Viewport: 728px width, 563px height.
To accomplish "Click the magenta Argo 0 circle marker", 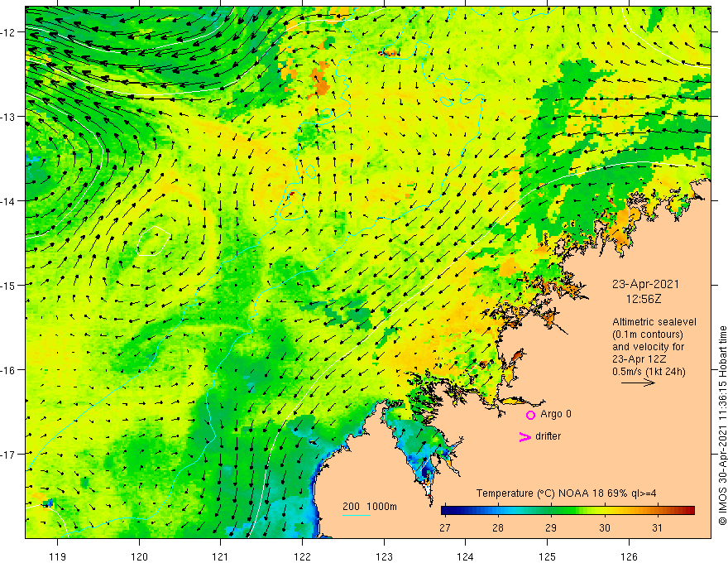I will point(530,415).
